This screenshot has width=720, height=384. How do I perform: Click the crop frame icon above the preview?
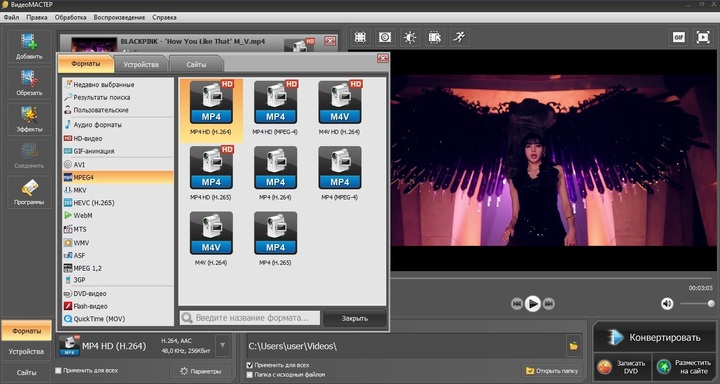360,37
